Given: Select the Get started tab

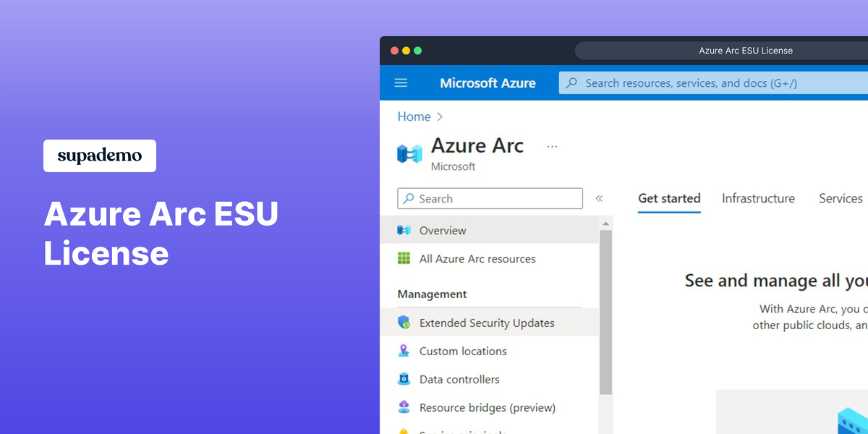Looking at the screenshot, I should point(669,198).
